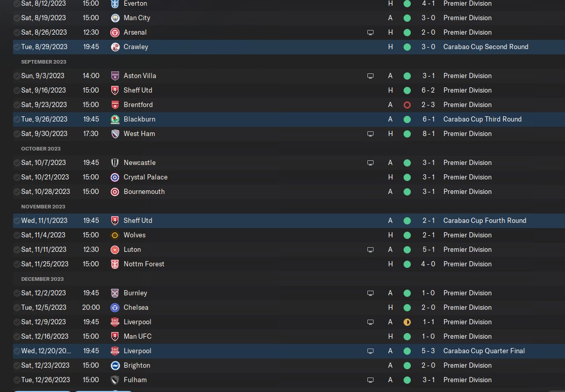Click the Wolves club badge
565x392 pixels.
(115, 235)
